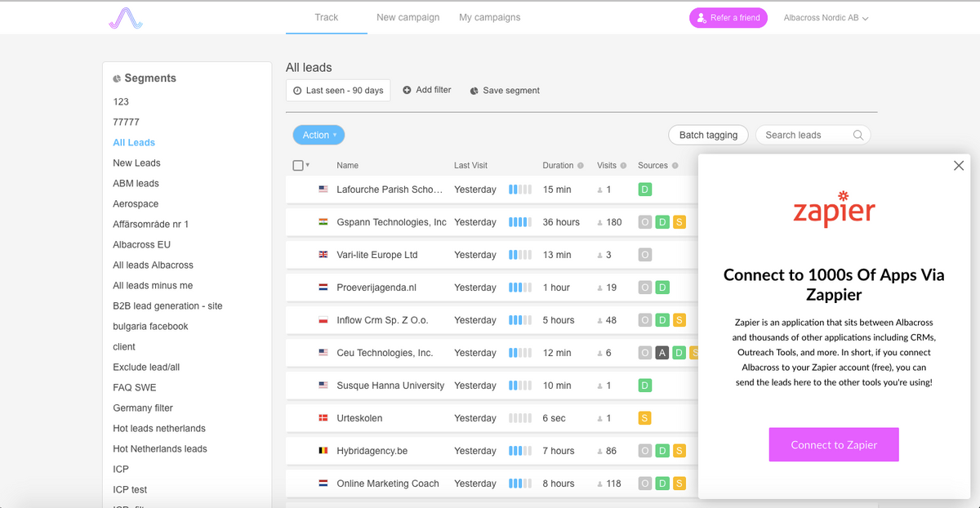Open the Germany filter segment
The width and height of the screenshot is (980, 508).
pyautogui.click(x=143, y=408)
